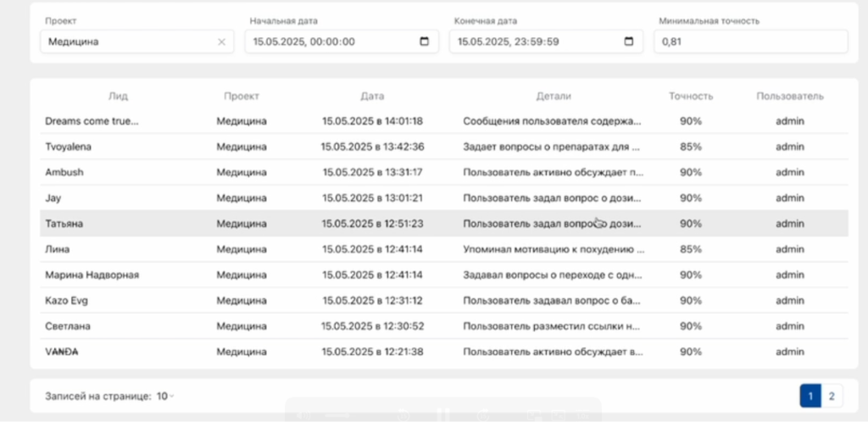Click the Начальная дата date field
868x422 pixels.
[331, 42]
